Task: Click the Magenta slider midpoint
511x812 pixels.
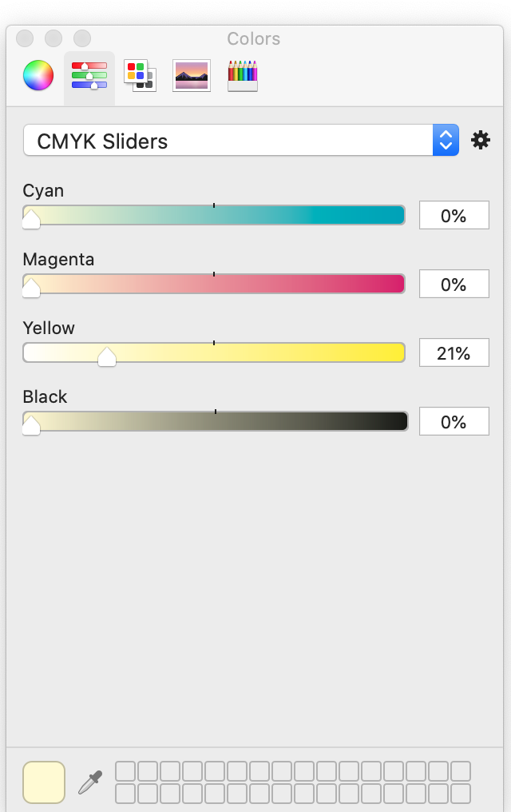Action: click(214, 284)
